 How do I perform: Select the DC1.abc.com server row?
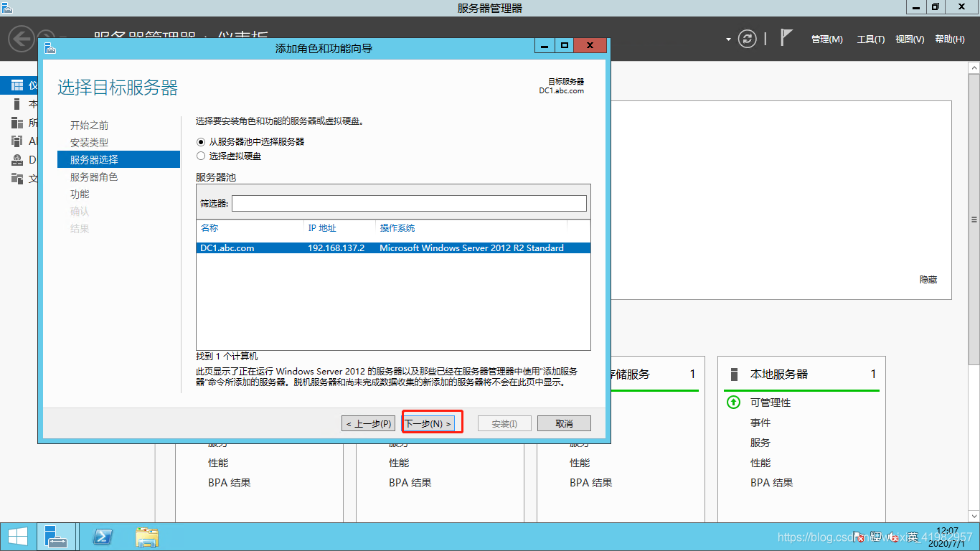pyautogui.click(x=393, y=248)
